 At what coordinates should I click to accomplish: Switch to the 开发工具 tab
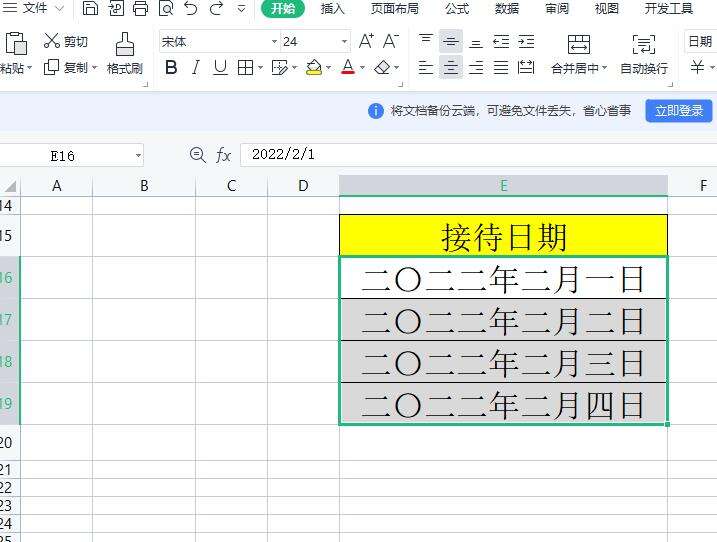[x=669, y=8]
